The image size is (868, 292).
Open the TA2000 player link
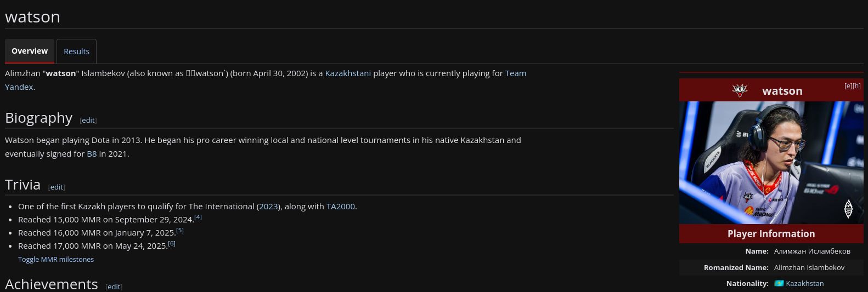click(x=340, y=207)
